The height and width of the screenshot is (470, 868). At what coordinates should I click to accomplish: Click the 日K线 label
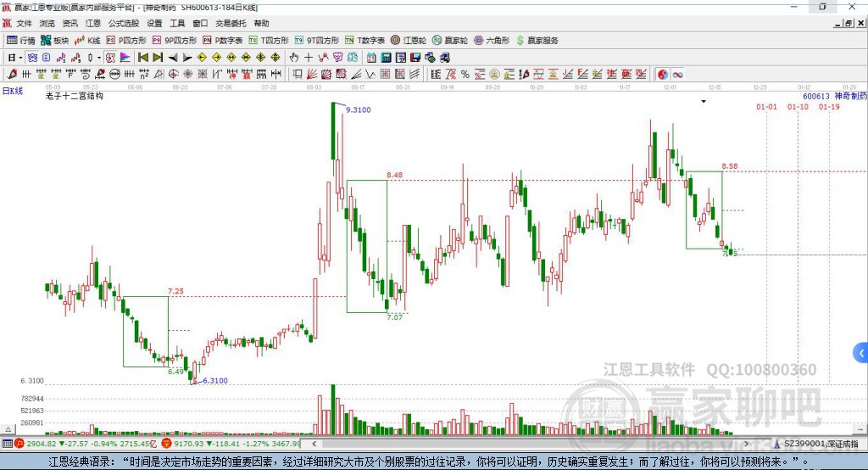pos(13,91)
